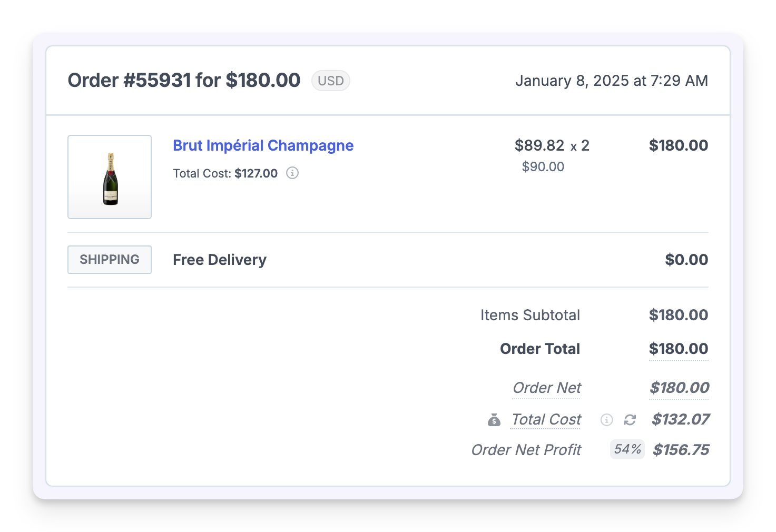Open the Brut Impérial Champagne product link
Screen dimensions: 776x532
click(x=263, y=145)
